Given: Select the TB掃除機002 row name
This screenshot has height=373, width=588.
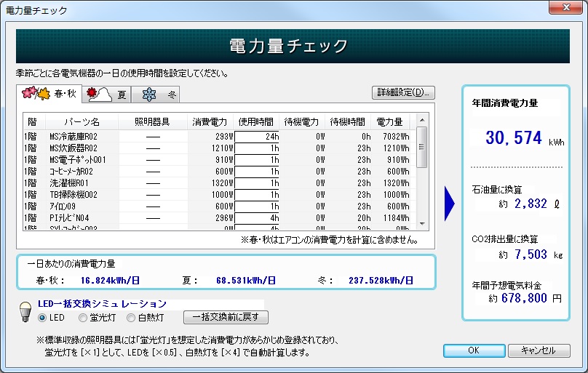Looking at the screenshot, I should (73, 195).
